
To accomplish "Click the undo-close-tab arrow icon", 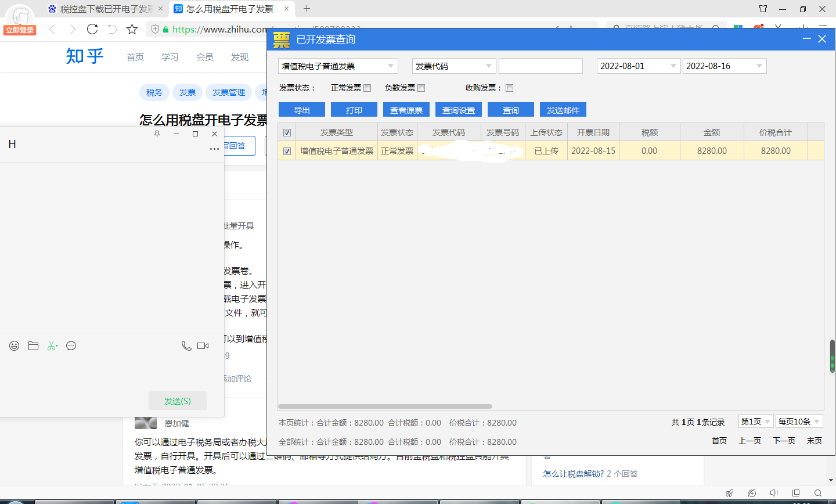I will (x=112, y=29).
